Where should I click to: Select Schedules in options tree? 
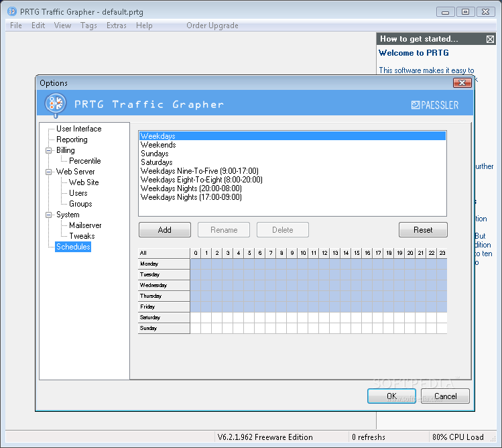(73, 247)
